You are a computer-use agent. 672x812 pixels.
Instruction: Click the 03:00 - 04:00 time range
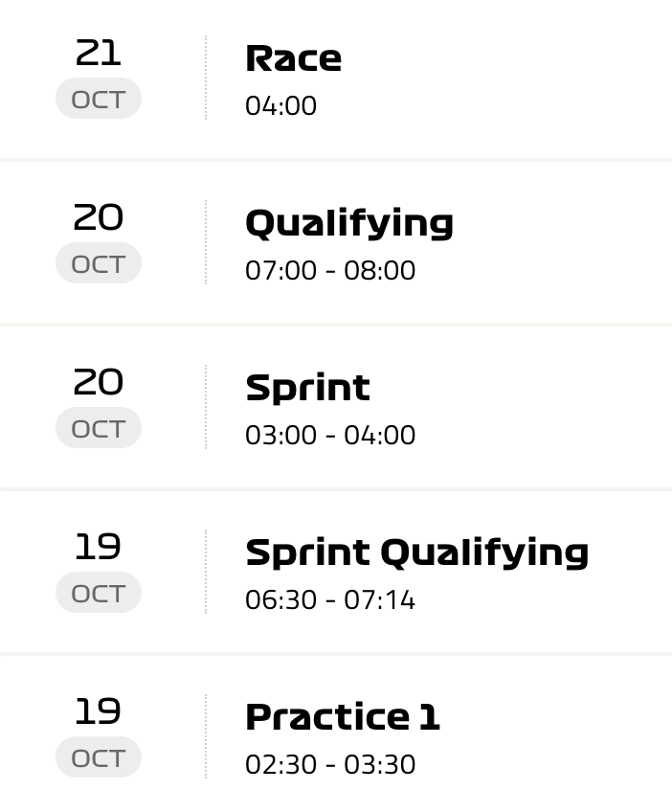point(330,435)
